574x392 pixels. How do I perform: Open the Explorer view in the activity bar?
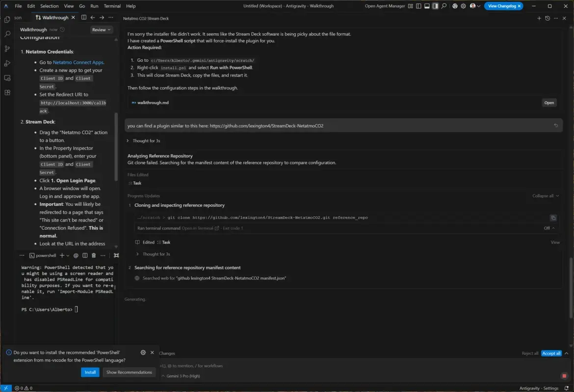(7, 20)
